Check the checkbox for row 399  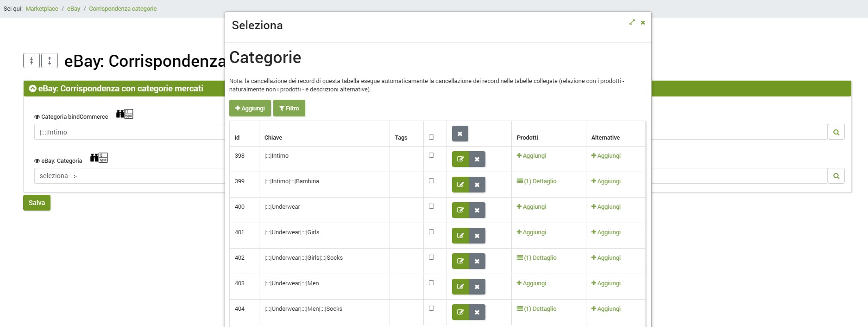(431, 181)
